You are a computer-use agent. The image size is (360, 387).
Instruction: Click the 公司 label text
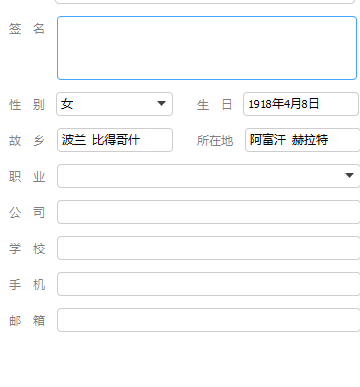click(27, 212)
